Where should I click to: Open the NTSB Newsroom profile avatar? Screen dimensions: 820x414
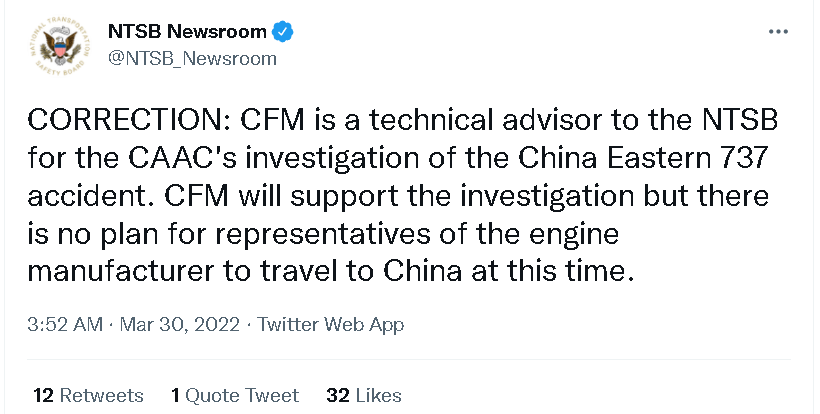click(x=61, y=47)
